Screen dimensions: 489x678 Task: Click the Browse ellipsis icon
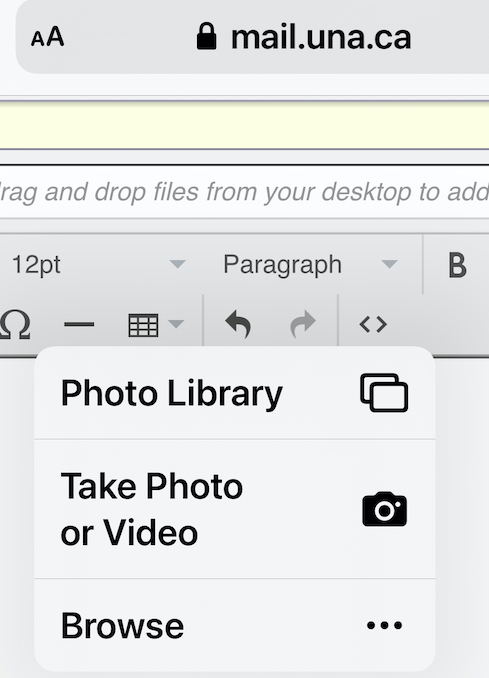(384, 625)
